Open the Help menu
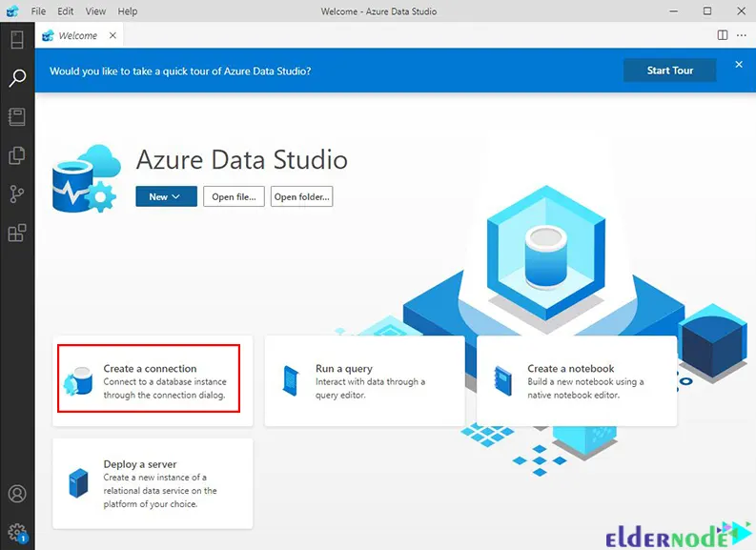Image resolution: width=756 pixels, height=550 pixels. [128, 11]
